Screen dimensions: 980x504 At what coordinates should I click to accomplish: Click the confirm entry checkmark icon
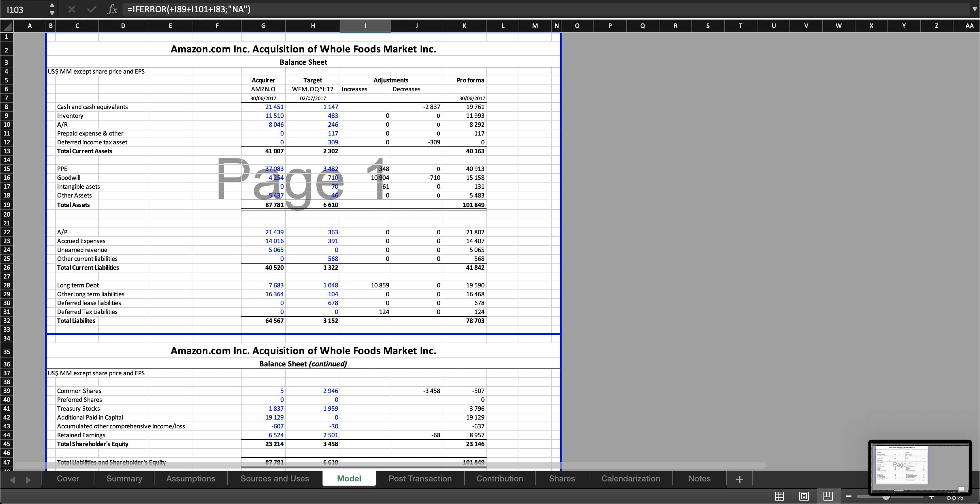(x=91, y=9)
